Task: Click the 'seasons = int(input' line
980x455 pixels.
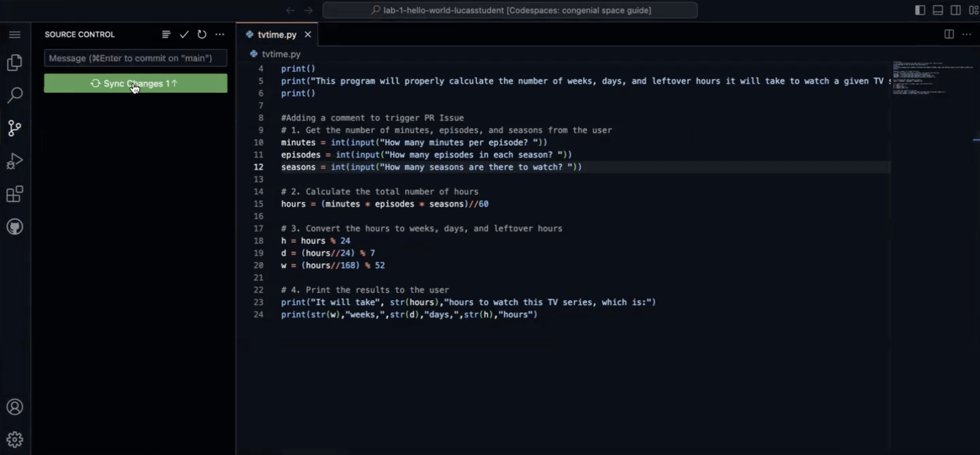Action: pos(431,167)
